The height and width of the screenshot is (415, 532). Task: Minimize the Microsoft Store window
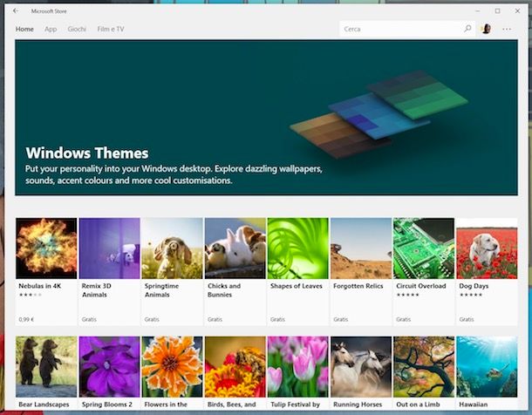pos(477,10)
